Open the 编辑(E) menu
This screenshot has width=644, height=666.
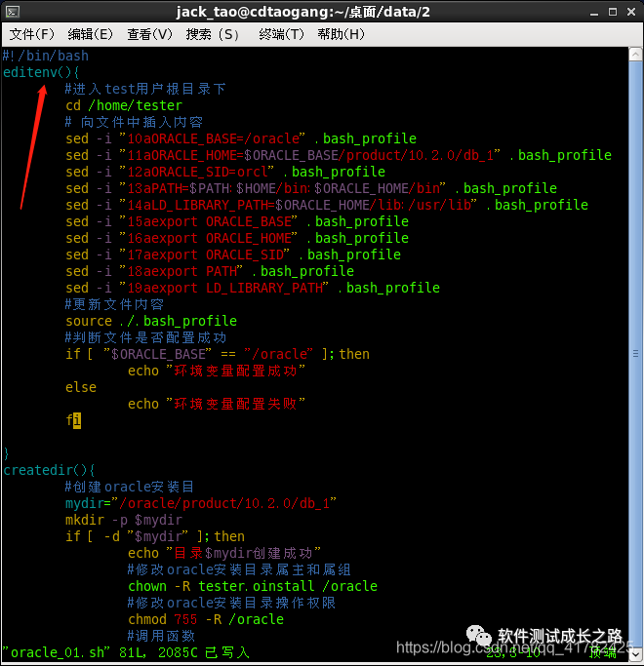tap(90, 34)
